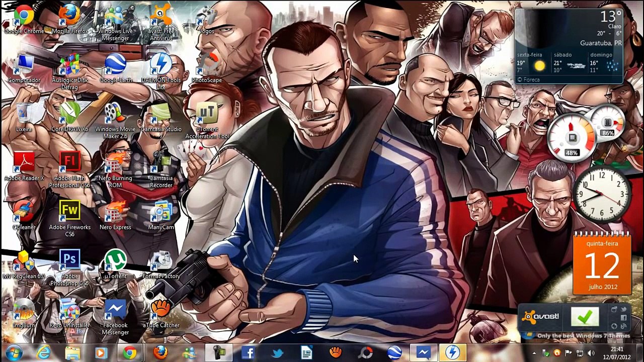
Task: Open the volume speaker tray icon
Action: pyautogui.click(x=591, y=353)
